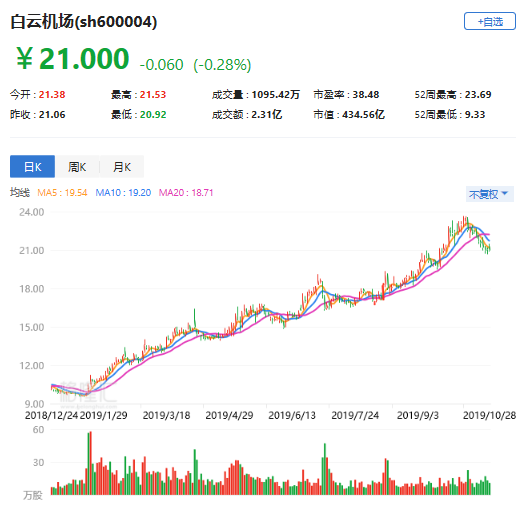Click the 2019/9/3 date axis label

418,415
